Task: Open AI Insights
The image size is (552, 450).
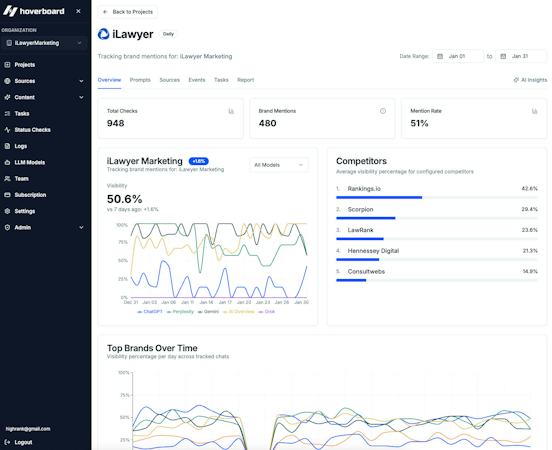Action: pos(530,80)
